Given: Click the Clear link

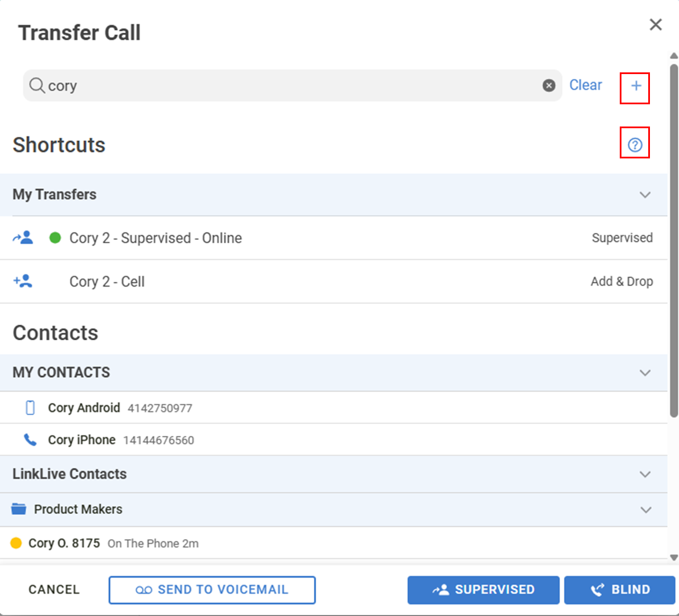Looking at the screenshot, I should pyautogui.click(x=586, y=85).
